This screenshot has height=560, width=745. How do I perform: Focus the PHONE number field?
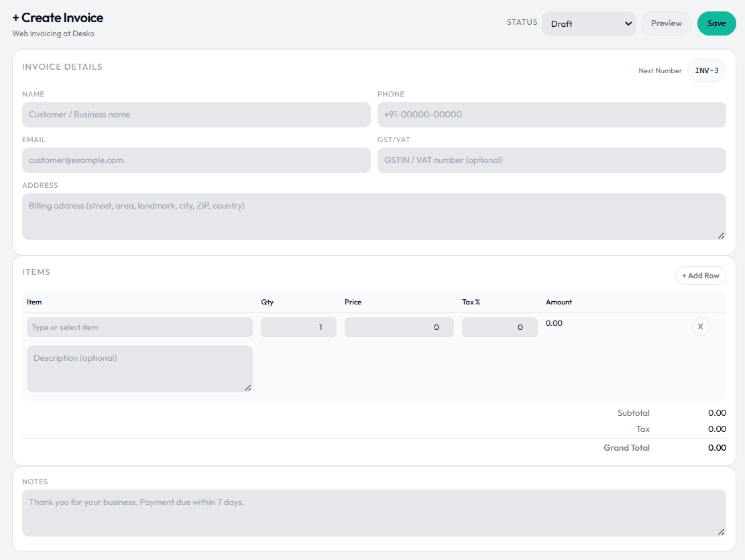pyautogui.click(x=551, y=114)
